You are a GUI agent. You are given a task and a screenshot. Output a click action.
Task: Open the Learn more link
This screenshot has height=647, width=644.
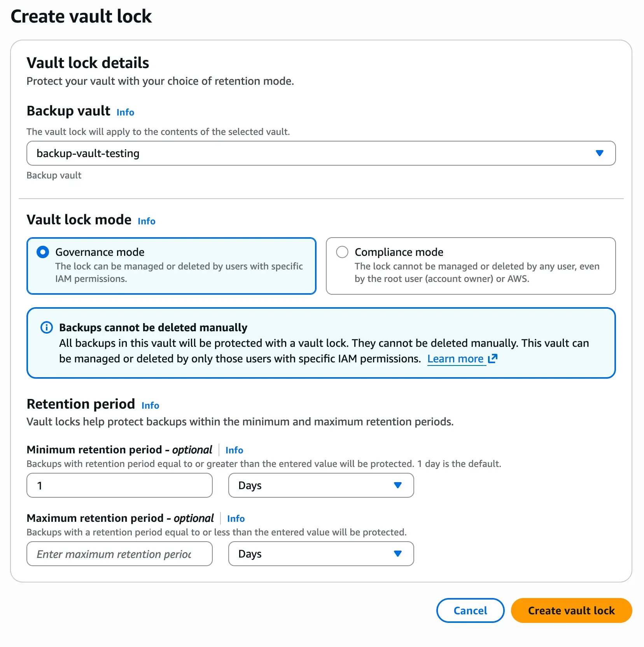(455, 359)
